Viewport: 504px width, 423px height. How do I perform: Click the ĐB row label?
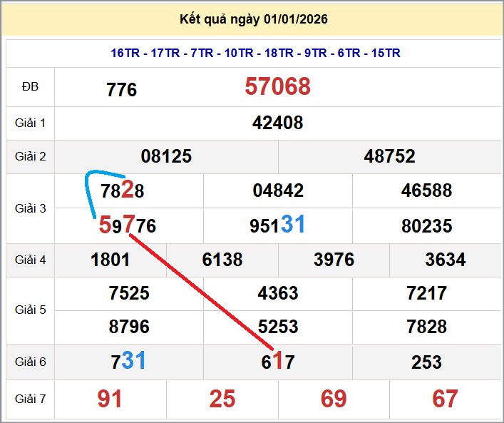(x=30, y=87)
